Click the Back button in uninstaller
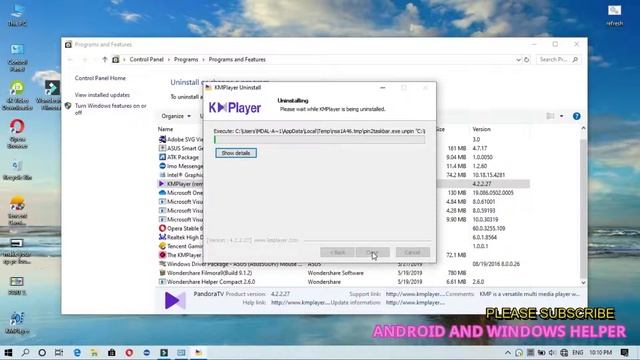 337,252
